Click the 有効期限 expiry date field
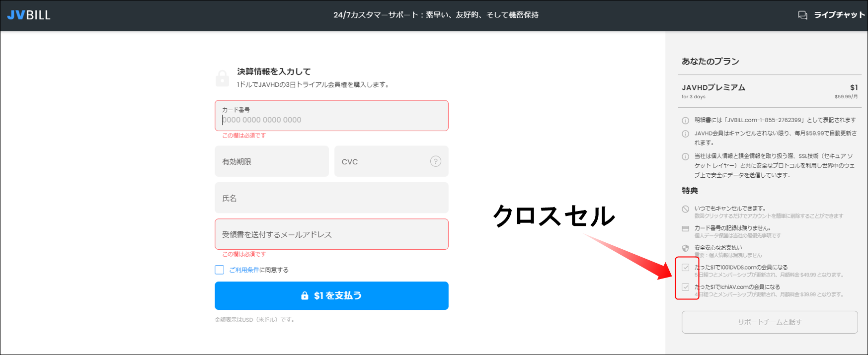 [272, 161]
